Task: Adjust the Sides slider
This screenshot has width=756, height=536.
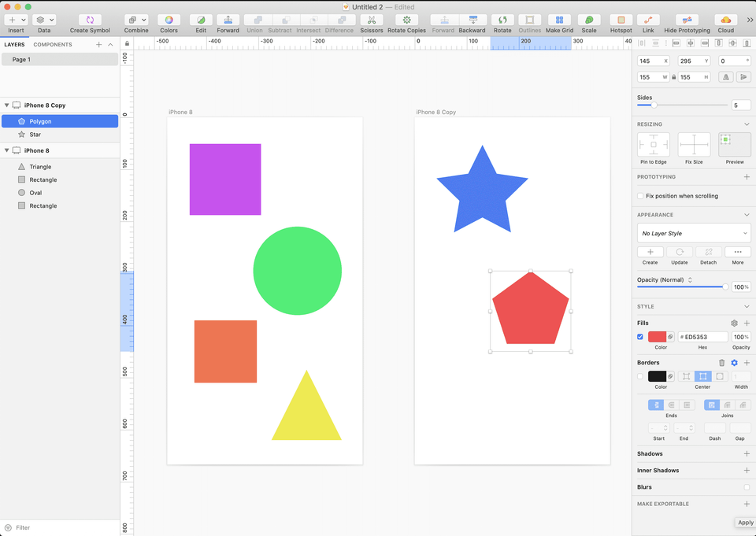Action: 654,105
